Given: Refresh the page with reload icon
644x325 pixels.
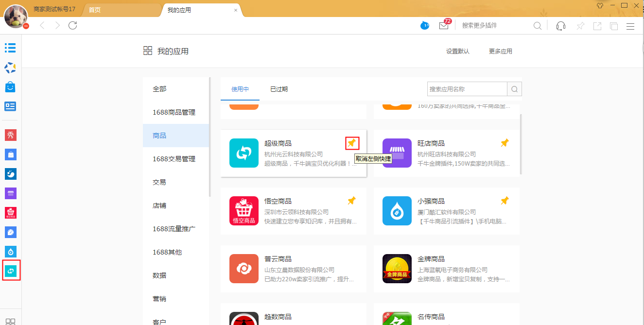Looking at the screenshot, I should point(73,26).
